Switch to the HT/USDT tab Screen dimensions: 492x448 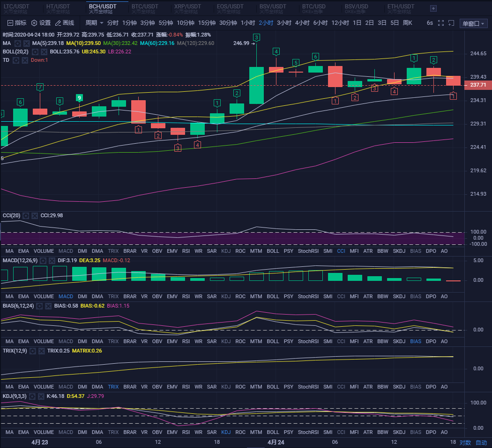58,8
